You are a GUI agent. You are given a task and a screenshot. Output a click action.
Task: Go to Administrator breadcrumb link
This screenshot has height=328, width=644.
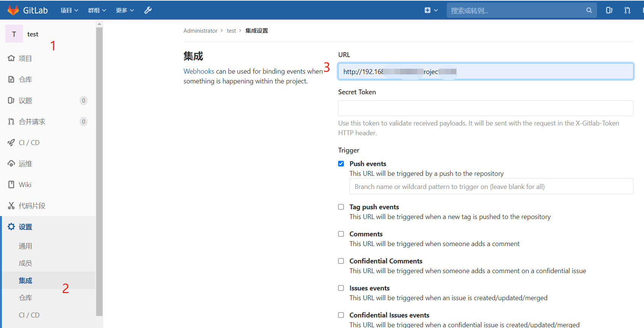point(200,30)
